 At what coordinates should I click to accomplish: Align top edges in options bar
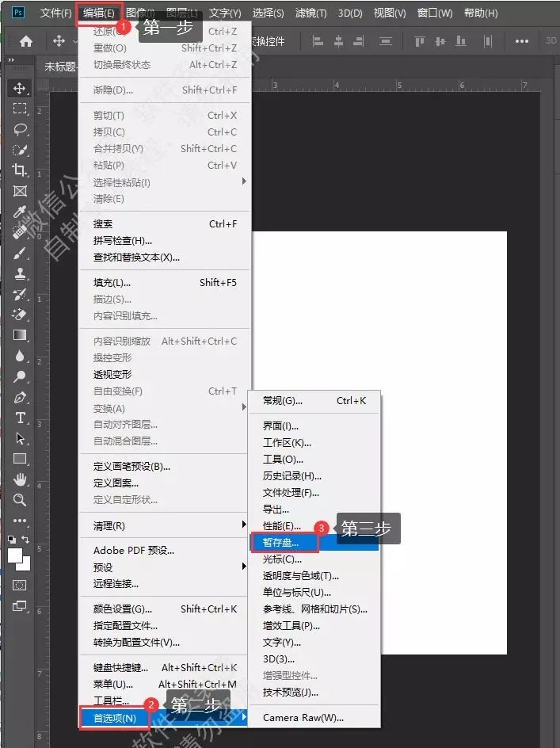coord(420,41)
